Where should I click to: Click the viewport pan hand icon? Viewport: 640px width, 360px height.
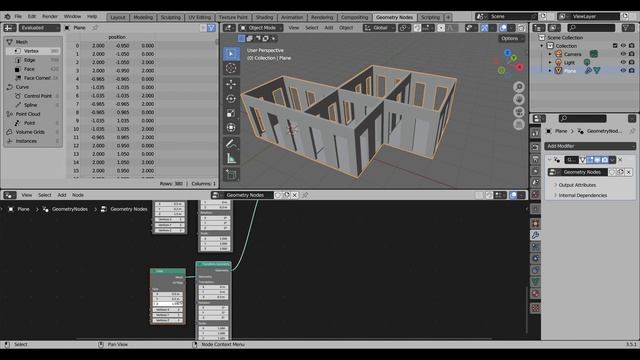click(519, 99)
